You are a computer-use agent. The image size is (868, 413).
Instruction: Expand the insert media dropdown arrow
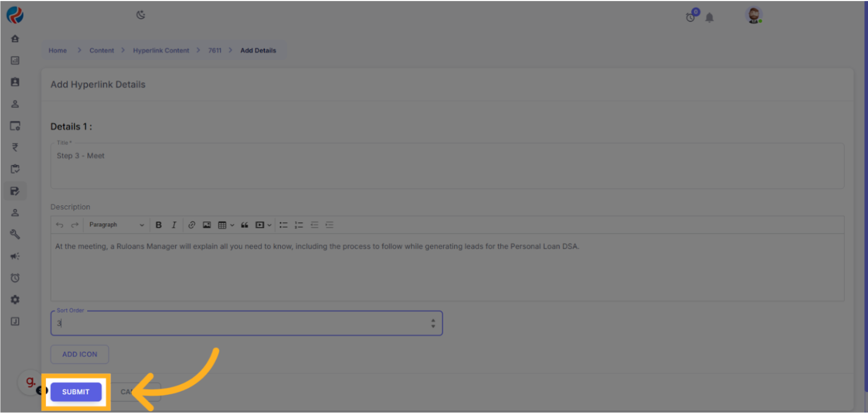[270, 225]
